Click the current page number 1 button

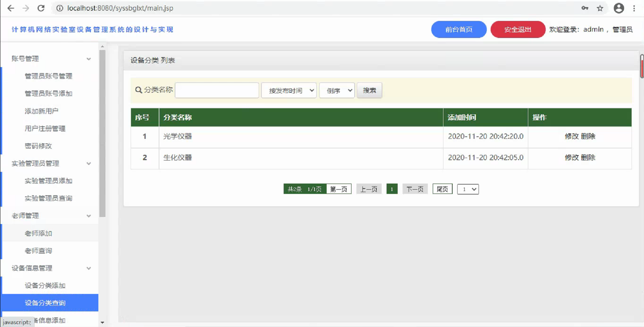click(x=392, y=189)
